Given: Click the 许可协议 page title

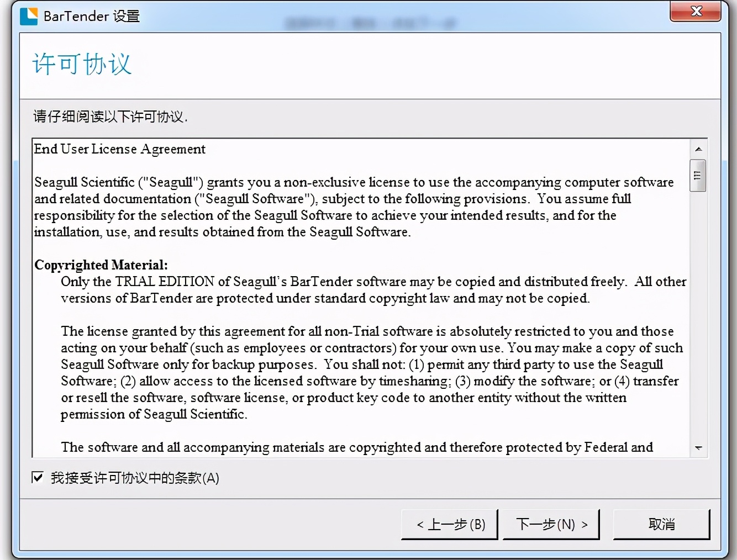Looking at the screenshot, I should 82,64.
